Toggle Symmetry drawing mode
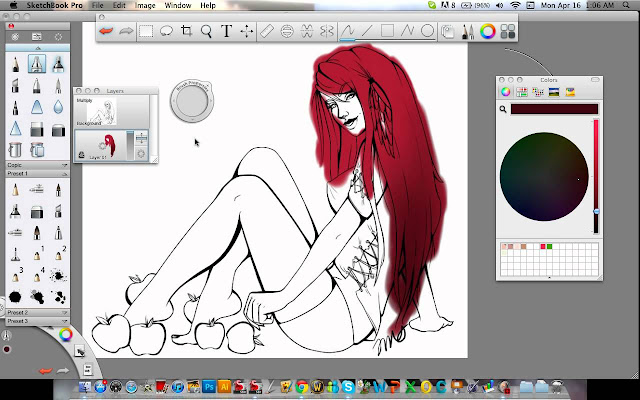640x400 pixels. click(x=327, y=31)
